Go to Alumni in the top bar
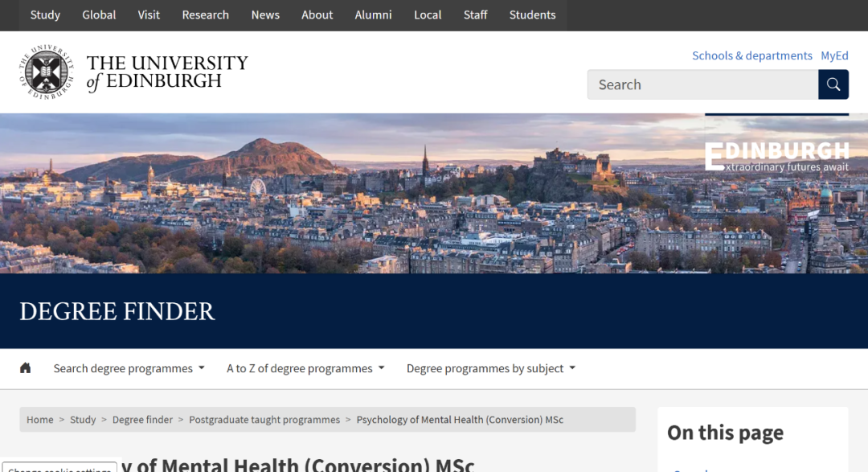Image resolution: width=868 pixels, height=472 pixels. click(x=373, y=14)
